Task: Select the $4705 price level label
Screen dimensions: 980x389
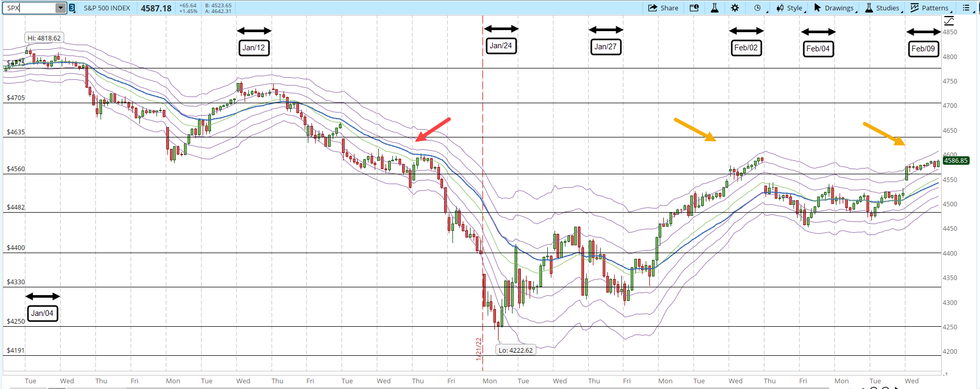Action: pyautogui.click(x=16, y=98)
